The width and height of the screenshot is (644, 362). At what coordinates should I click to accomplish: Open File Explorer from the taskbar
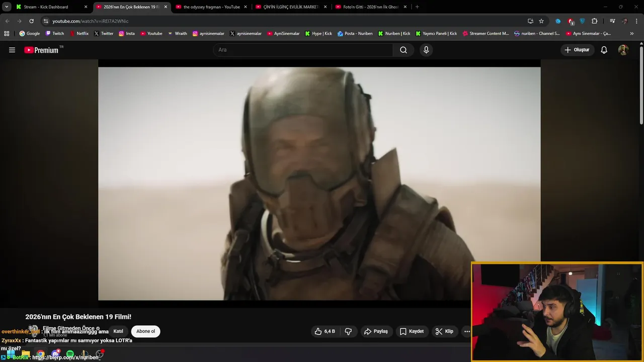[x=26, y=354]
